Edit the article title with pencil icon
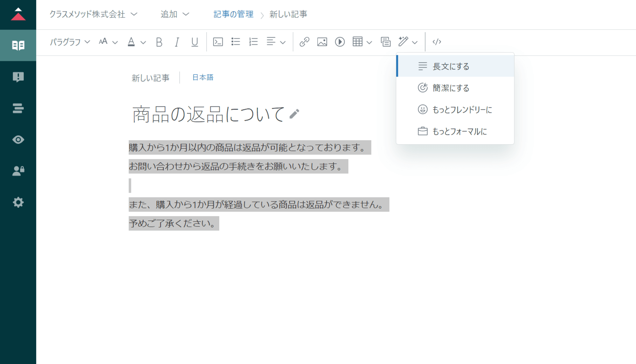636x364 pixels. (x=294, y=114)
